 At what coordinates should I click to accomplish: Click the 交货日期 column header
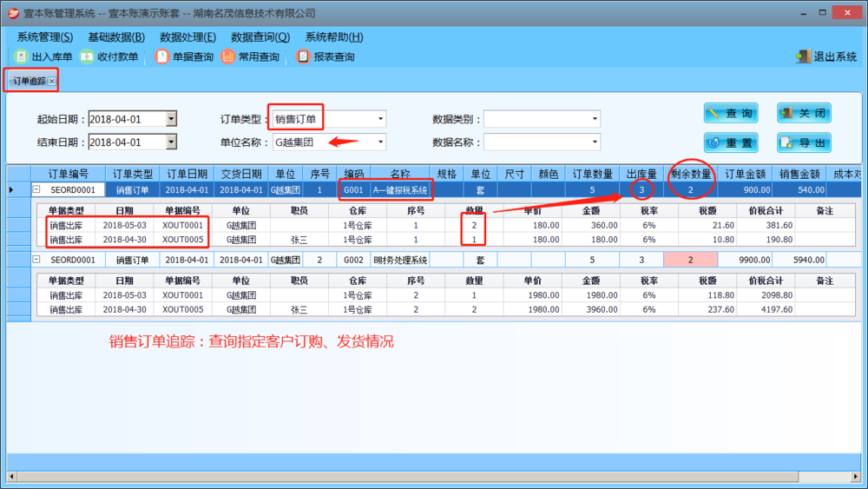[x=241, y=174]
